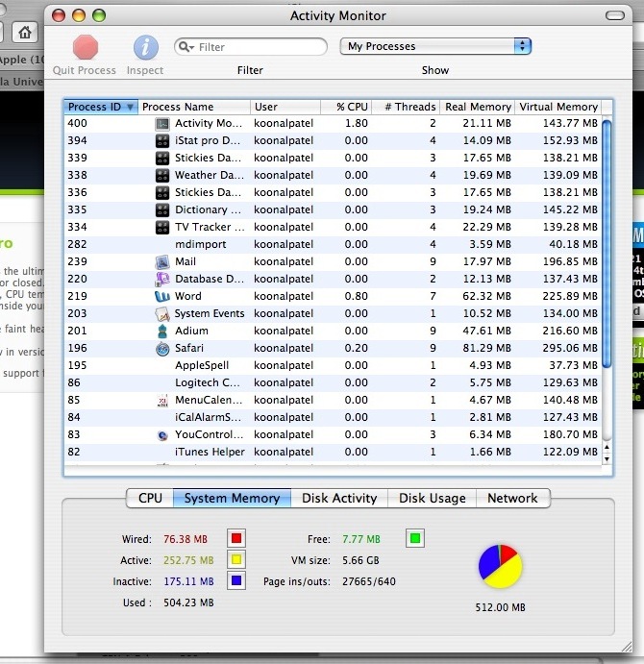Sort by Real Memory column

tap(477, 107)
